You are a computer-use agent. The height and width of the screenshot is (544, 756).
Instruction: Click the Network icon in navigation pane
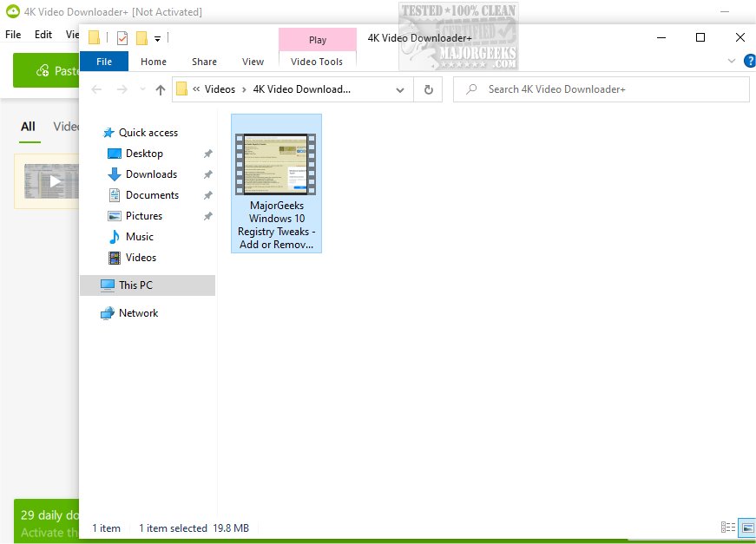click(108, 313)
